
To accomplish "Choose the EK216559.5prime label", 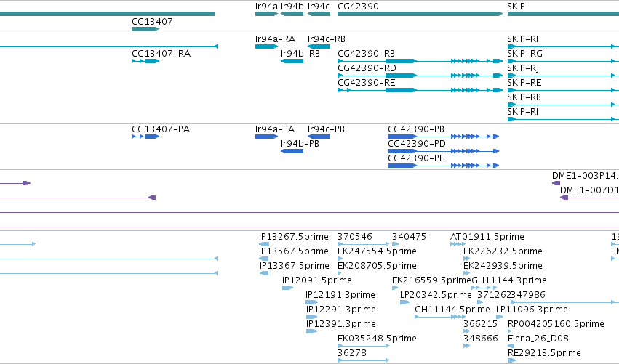I will click(431, 280).
